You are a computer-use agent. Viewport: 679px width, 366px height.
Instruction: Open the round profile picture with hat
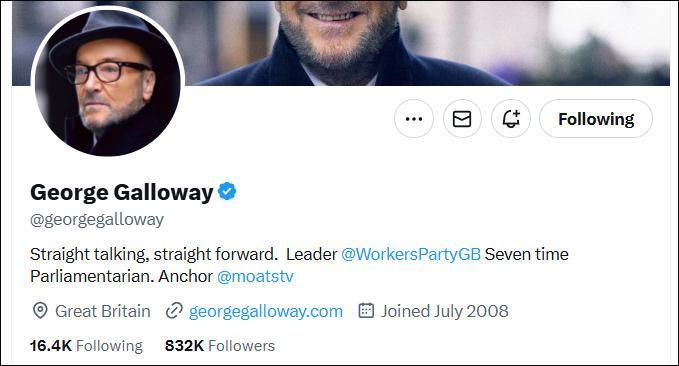[x=108, y=81]
